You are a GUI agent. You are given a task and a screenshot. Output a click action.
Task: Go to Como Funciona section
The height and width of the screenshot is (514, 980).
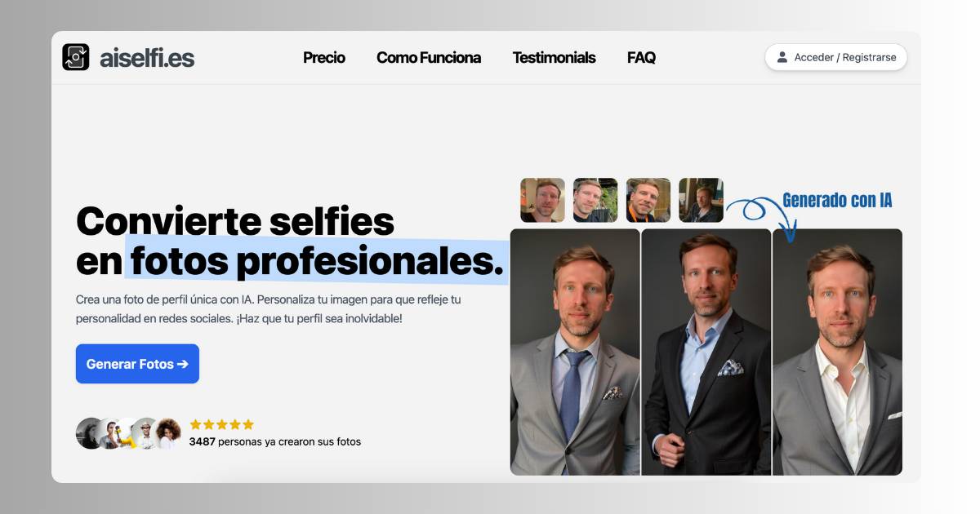pyautogui.click(x=429, y=57)
